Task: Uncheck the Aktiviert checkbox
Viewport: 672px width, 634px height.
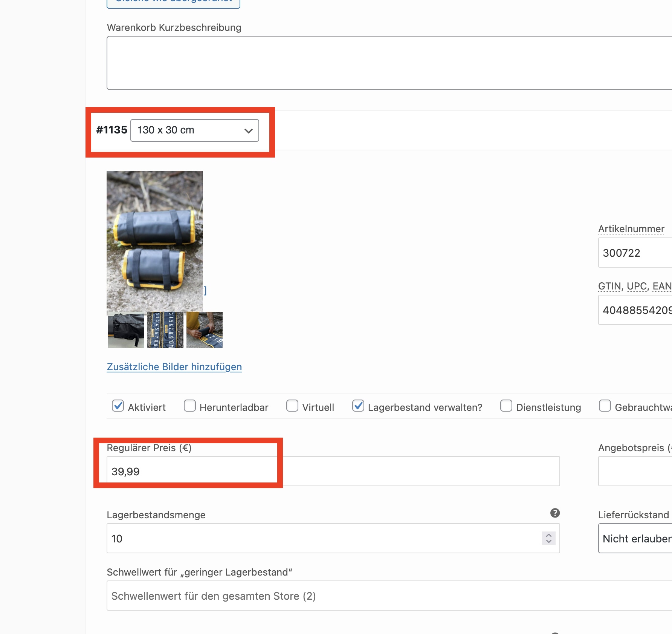Action: pyautogui.click(x=118, y=406)
